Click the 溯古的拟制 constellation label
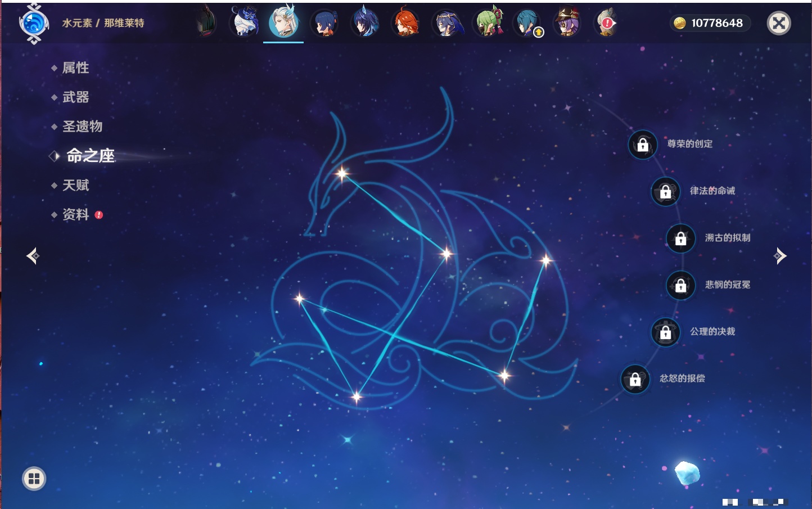The image size is (812, 509). (x=728, y=238)
